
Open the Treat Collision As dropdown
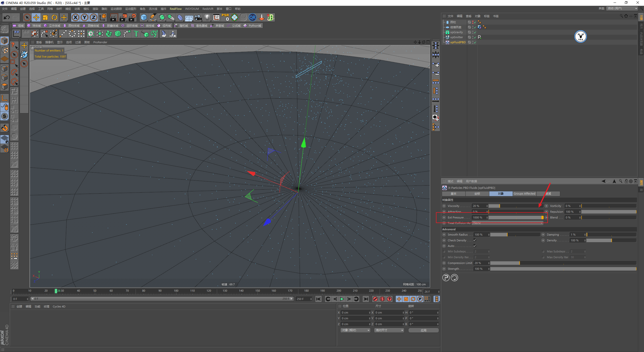tap(507, 223)
